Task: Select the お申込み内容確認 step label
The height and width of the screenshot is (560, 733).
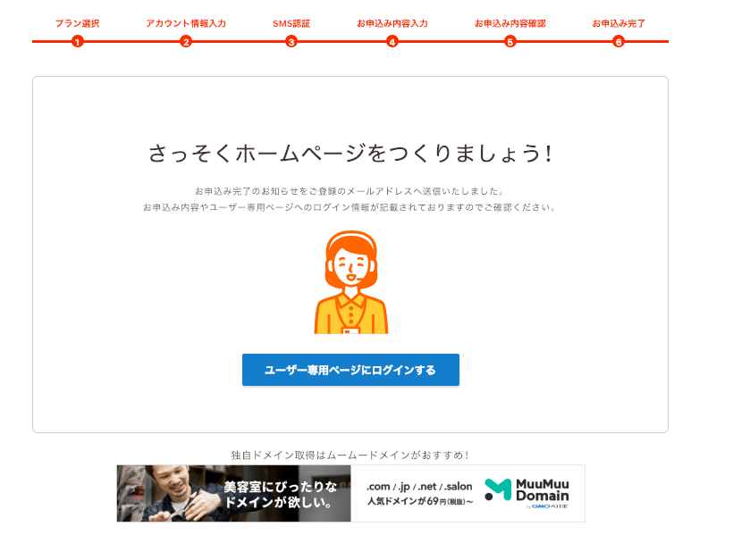Action: (x=510, y=23)
